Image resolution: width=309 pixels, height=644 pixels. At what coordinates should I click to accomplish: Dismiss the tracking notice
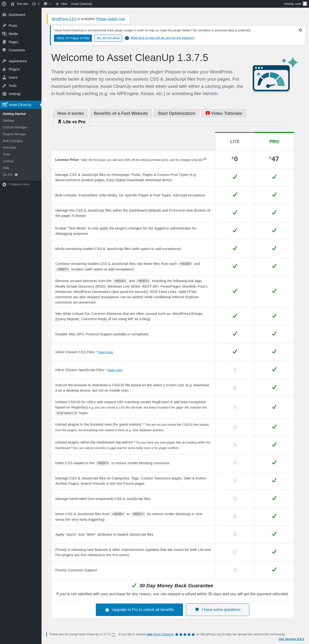pyautogui.click(x=300, y=30)
